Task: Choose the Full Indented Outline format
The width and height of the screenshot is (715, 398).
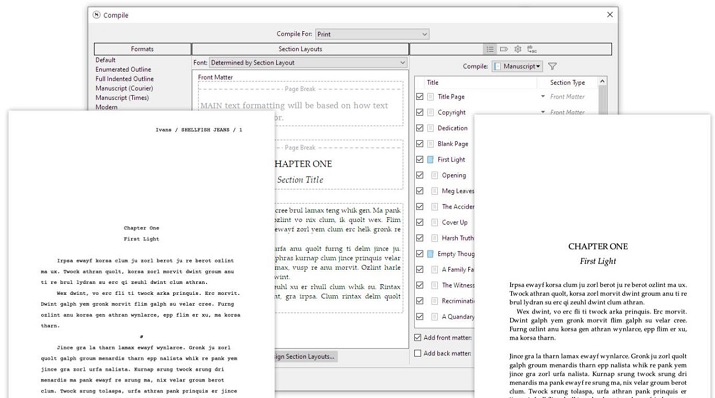Action: [x=124, y=79]
